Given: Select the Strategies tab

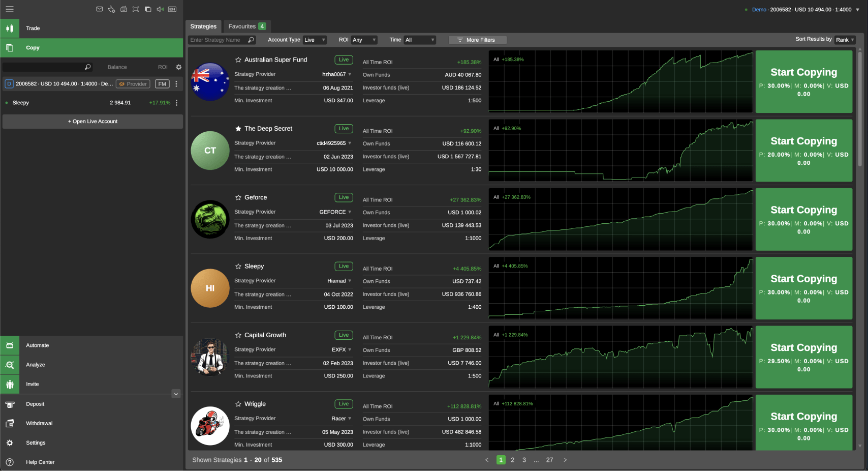Looking at the screenshot, I should 203,26.
